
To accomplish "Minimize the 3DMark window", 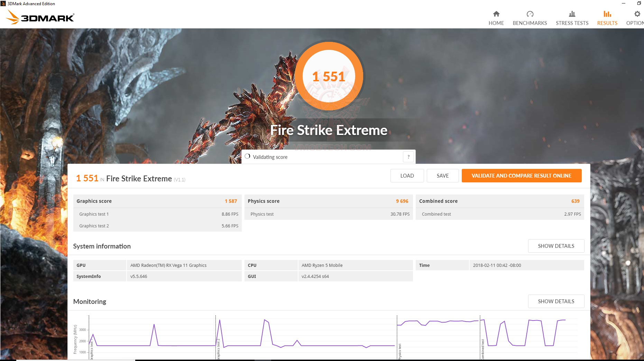I will [x=624, y=3].
